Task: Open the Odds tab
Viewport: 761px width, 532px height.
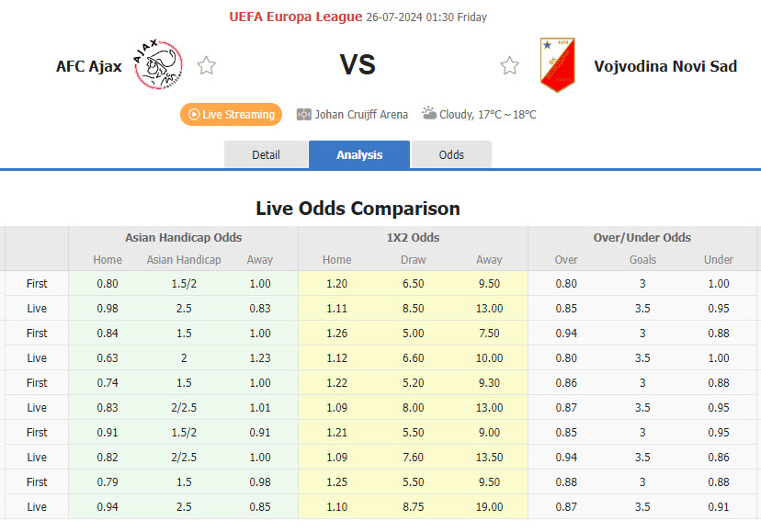Action: [x=451, y=154]
